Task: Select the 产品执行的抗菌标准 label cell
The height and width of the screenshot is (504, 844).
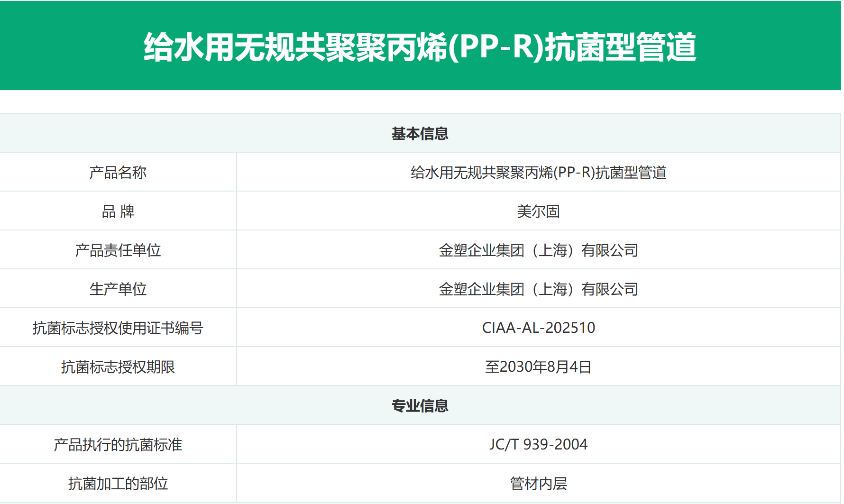Action: 118,445
